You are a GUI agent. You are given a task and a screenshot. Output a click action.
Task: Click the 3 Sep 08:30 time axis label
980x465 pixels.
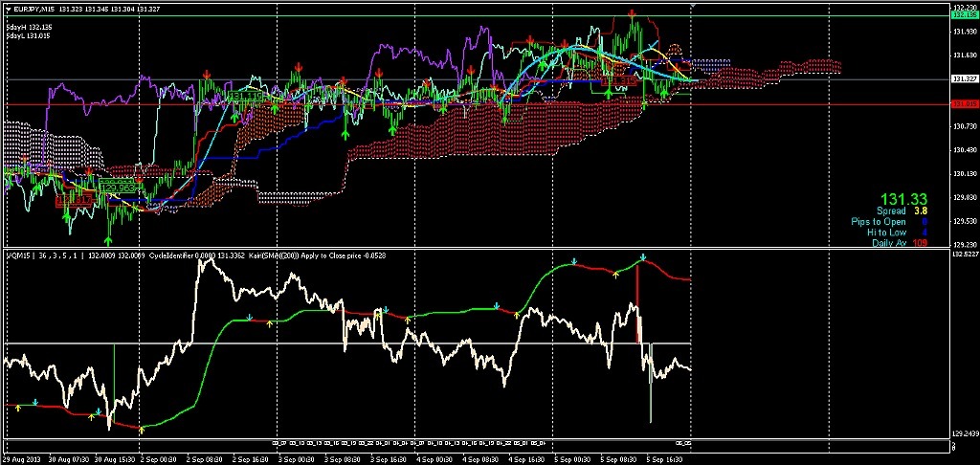pos(345,458)
